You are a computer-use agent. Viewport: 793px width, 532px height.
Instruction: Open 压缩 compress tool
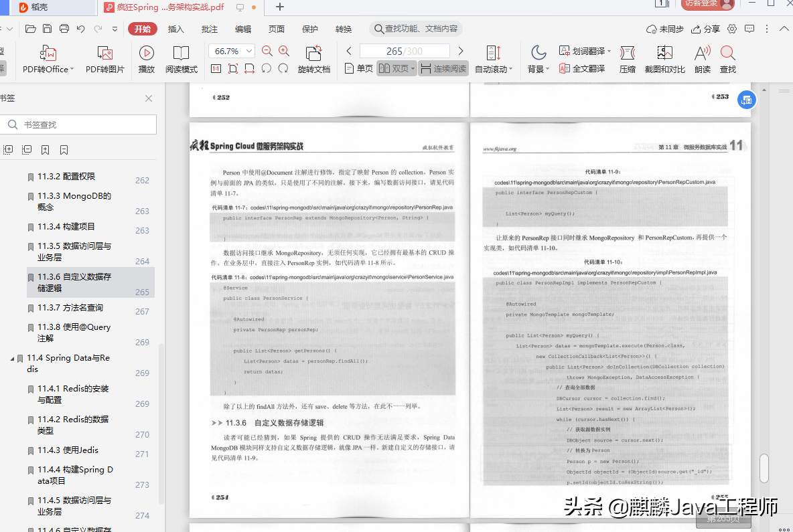627,59
